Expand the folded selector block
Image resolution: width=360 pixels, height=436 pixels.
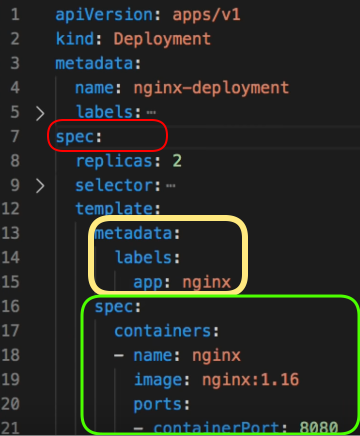(40, 186)
